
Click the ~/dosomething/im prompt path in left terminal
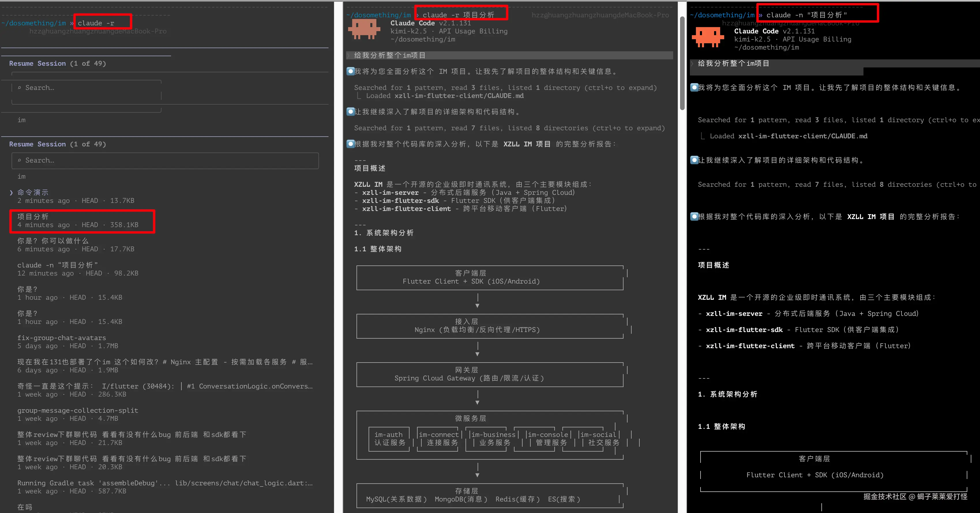tap(34, 23)
